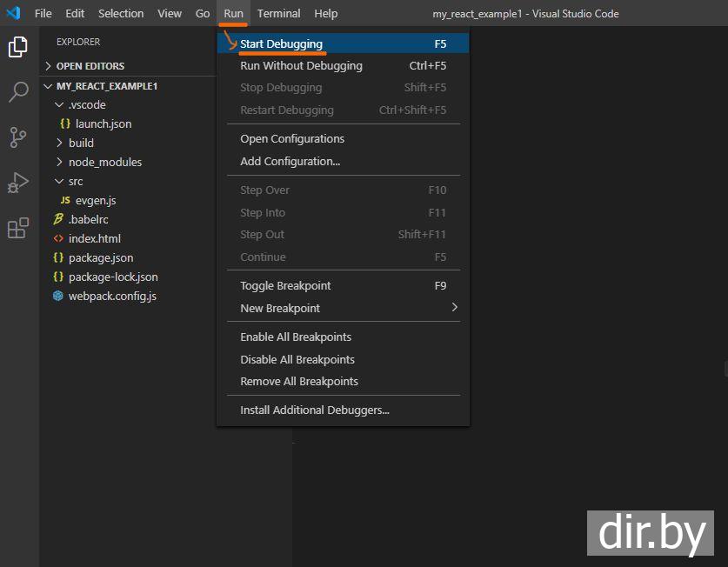
Task: Open the Terminal menu
Action: (x=278, y=13)
